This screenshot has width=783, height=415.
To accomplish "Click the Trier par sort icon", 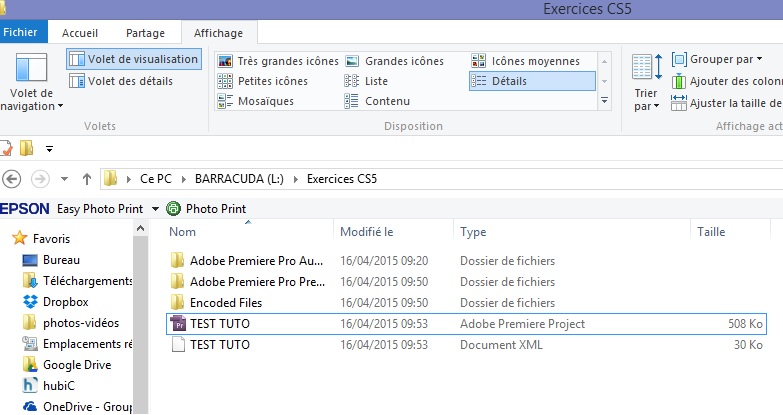I will pyautogui.click(x=646, y=68).
